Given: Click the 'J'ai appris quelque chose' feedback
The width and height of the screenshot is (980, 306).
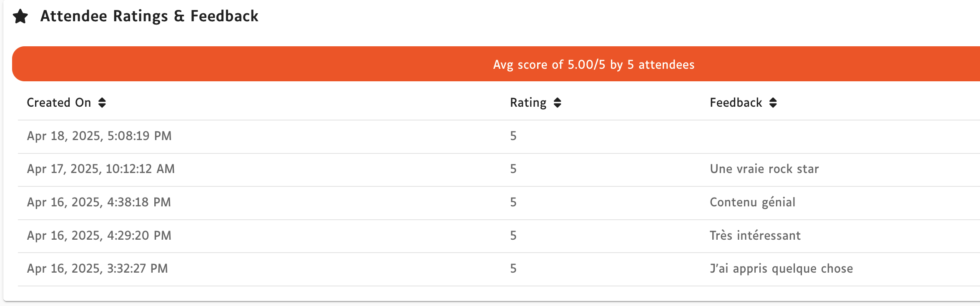Looking at the screenshot, I should [x=781, y=268].
